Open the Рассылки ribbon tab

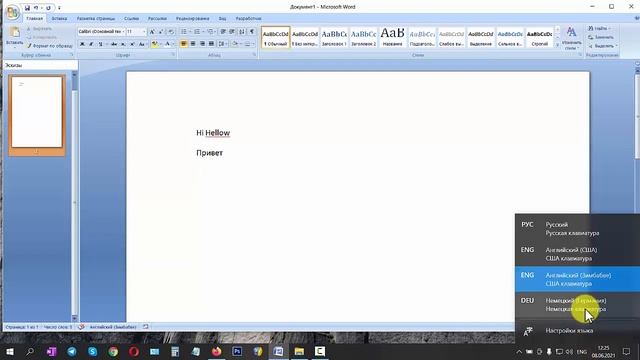[x=157, y=18]
